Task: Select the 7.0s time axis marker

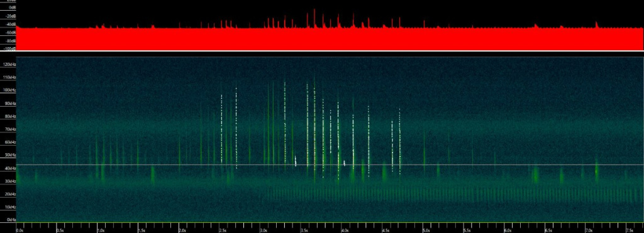Action: (x=589, y=230)
